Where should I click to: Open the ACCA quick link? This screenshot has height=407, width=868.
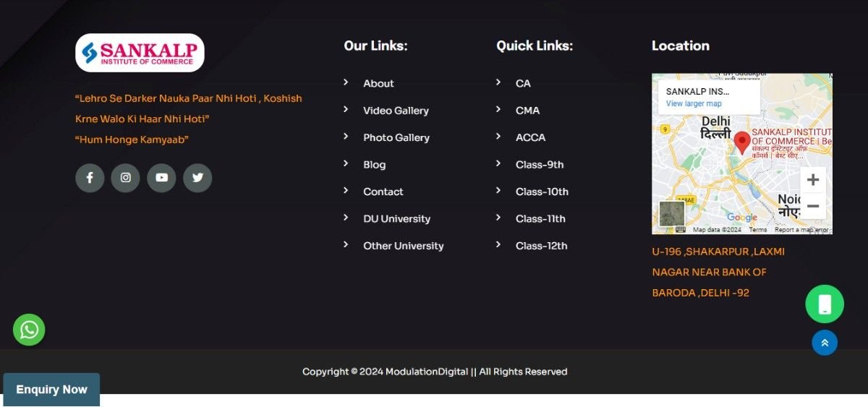click(530, 137)
